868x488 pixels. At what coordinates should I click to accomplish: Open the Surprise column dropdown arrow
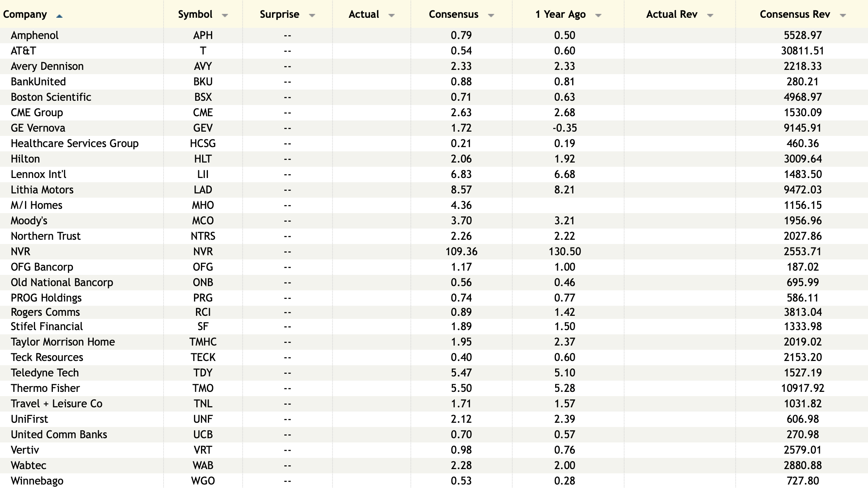click(x=312, y=15)
